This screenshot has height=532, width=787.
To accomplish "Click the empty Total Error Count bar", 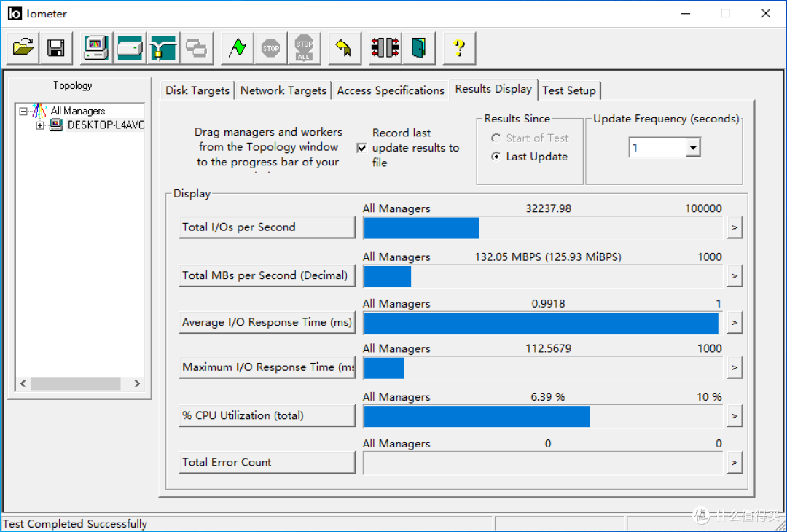I will (x=543, y=463).
